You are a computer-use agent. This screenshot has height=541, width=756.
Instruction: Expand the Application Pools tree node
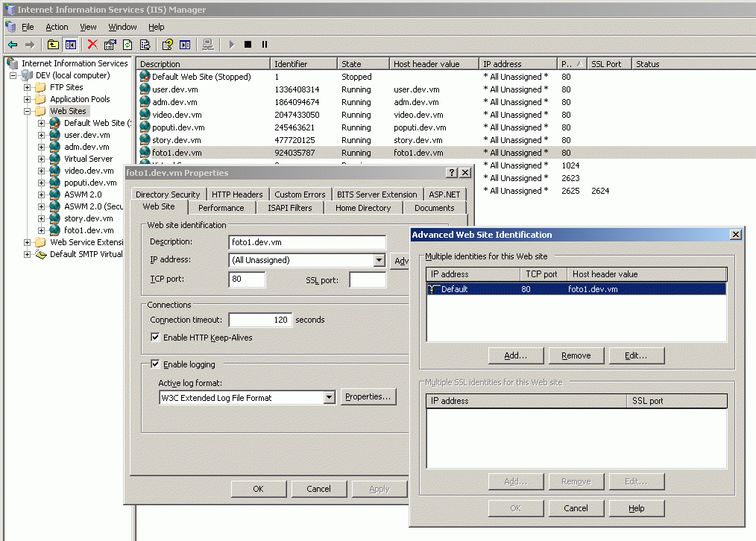click(x=28, y=99)
